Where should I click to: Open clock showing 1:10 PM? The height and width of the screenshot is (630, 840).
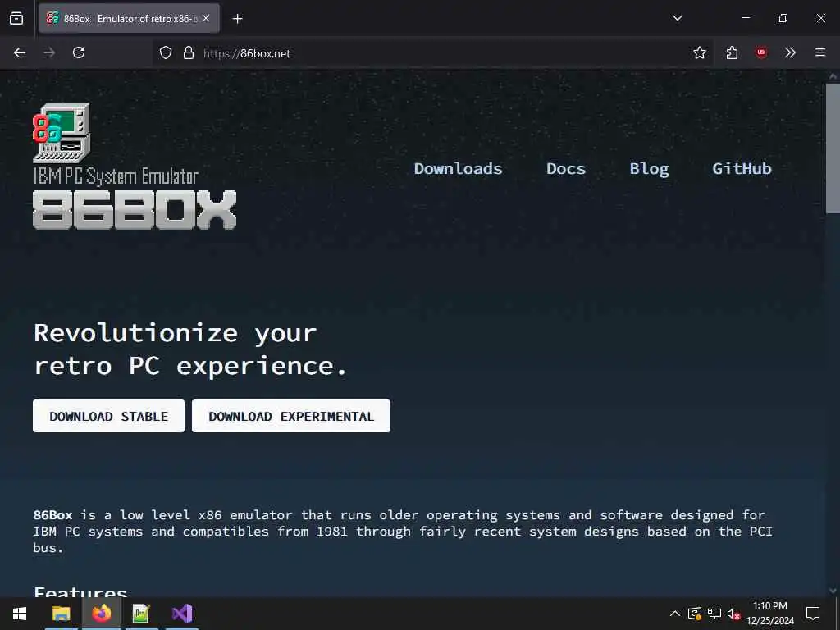770,614
